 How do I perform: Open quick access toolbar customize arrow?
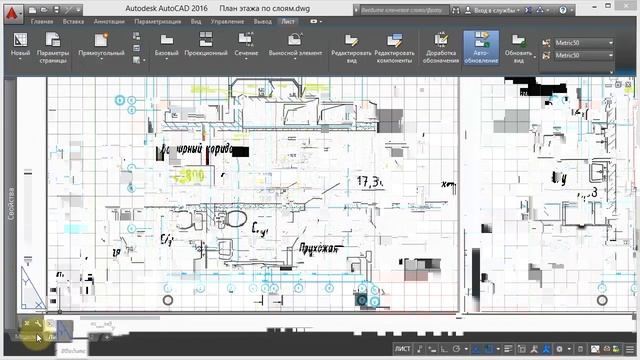[x=78, y=10]
